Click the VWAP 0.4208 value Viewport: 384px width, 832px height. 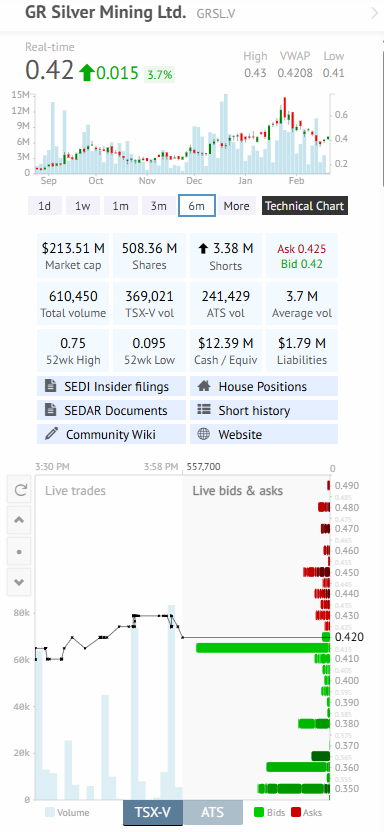click(x=295, y=73)
